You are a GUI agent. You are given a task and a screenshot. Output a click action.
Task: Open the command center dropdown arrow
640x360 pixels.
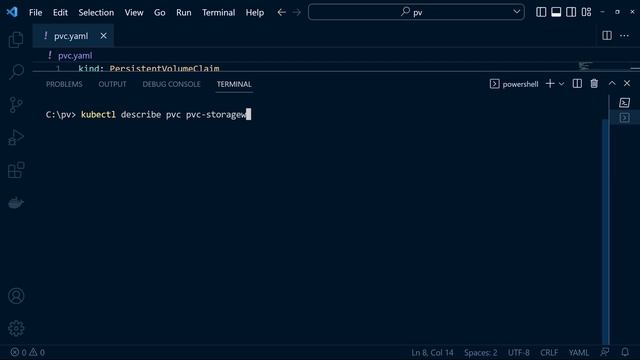click(516, 12)
